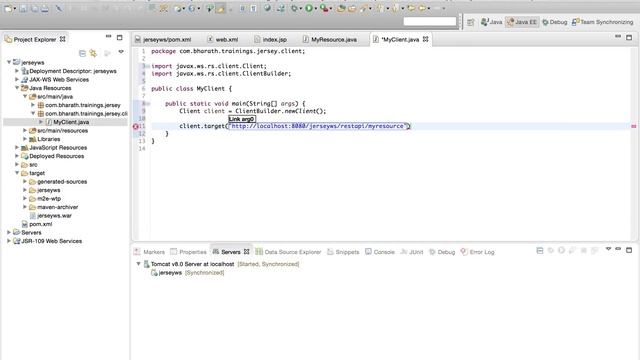Switch to MyResource.java editor tab
This screenshot has width=640, height=360.
[x=330, y=40]
